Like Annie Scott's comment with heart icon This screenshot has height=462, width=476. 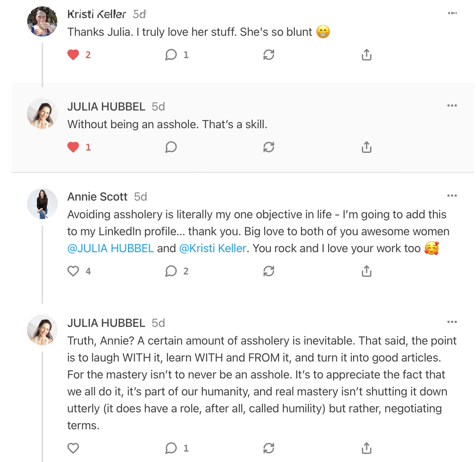click(x=73, y=271)
